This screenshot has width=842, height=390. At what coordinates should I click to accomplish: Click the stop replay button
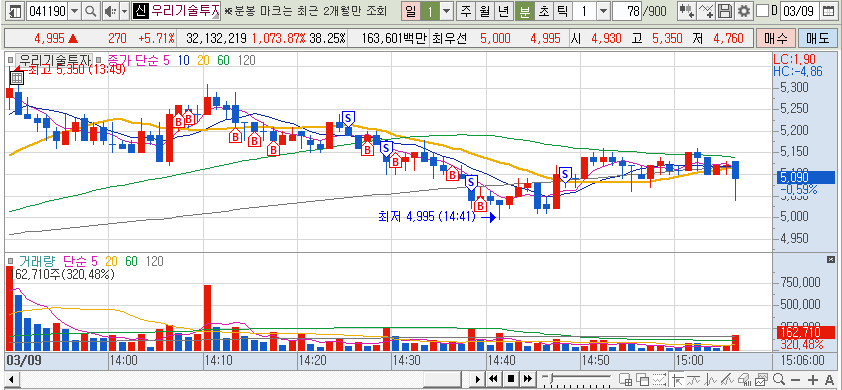coord(510,379)
